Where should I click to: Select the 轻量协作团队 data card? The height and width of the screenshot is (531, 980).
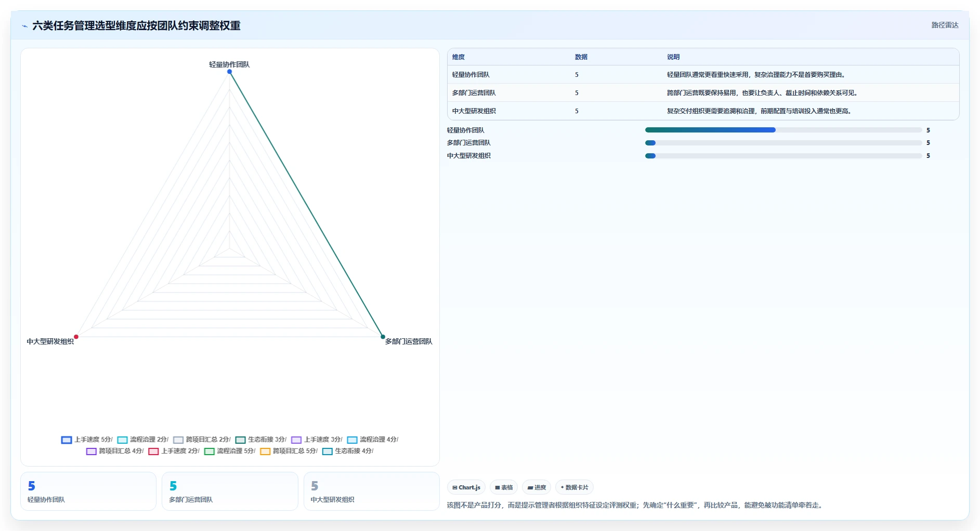pos(88,491)
